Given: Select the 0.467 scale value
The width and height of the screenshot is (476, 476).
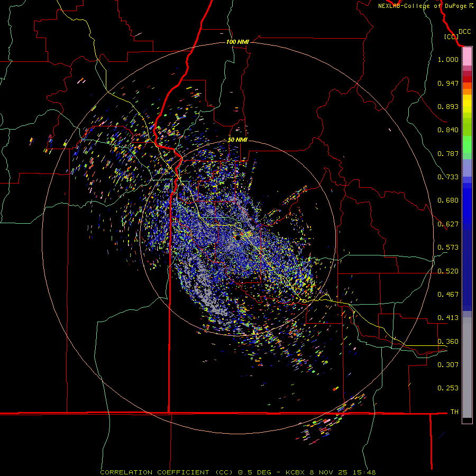Looking at the screenshot, I should tap(448, 295).
